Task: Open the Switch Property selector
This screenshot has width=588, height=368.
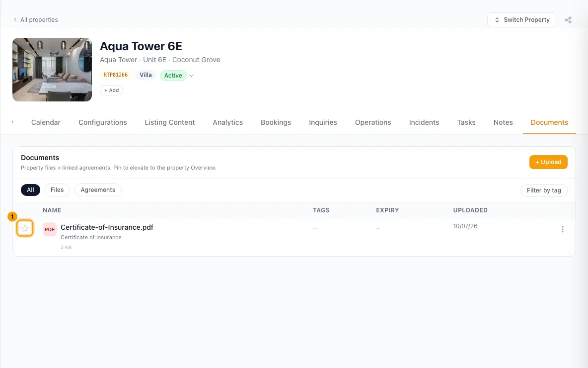Action: click(521, 20)
